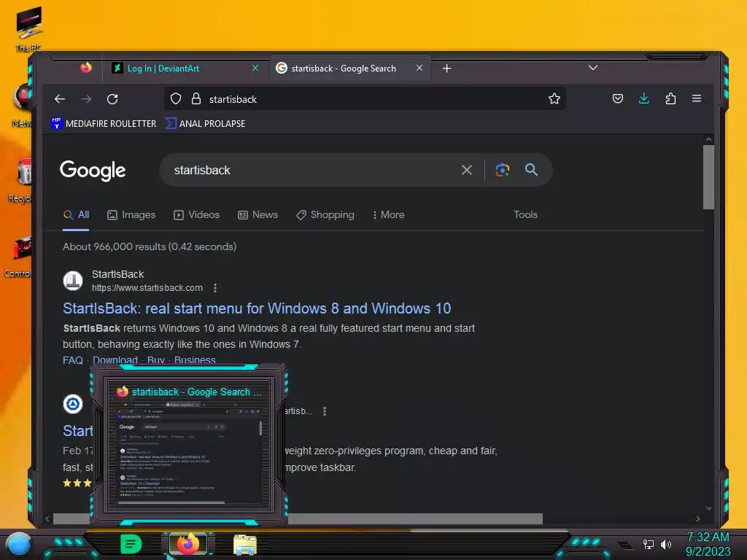Click the second result's blue favicon

coord(73,404)
